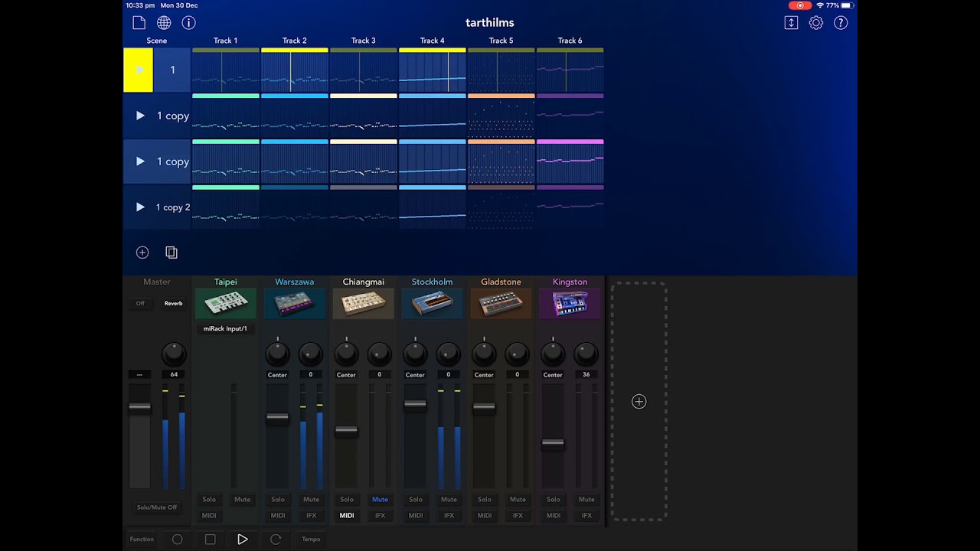Mute the Warszawa track
Screen dimensions: 980x551
click(311, 500)
